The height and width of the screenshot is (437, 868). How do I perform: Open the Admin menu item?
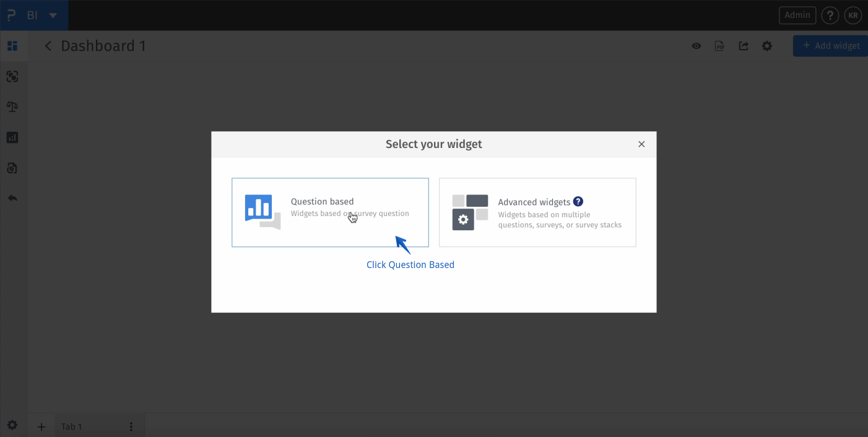[797, 15]
